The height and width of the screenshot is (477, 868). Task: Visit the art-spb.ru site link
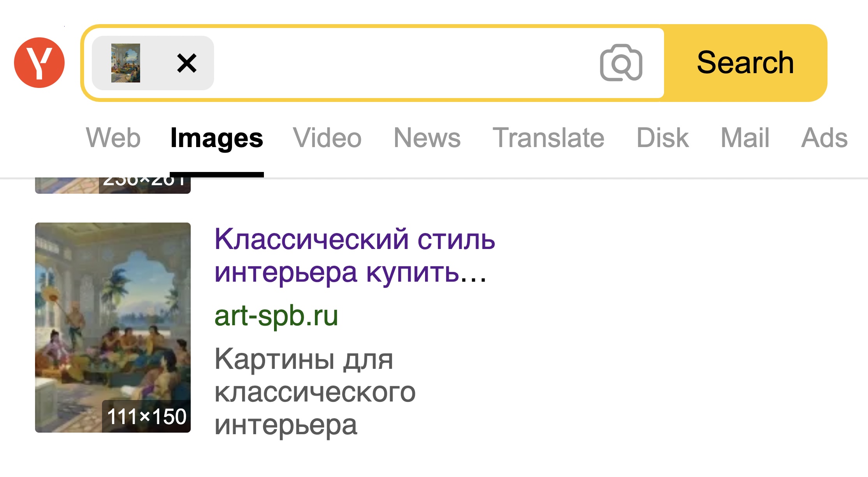click(x=276, y=316)
